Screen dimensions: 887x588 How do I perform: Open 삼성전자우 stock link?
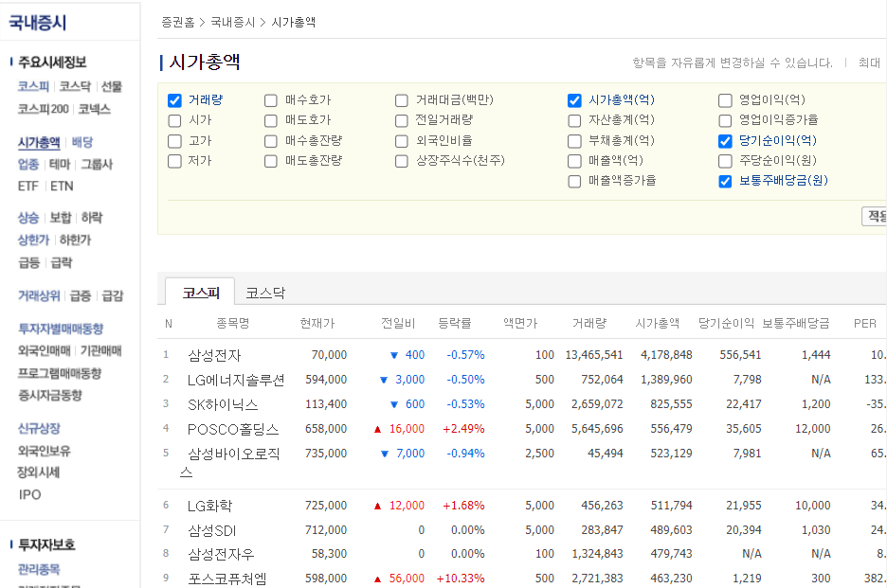point(221,555)
